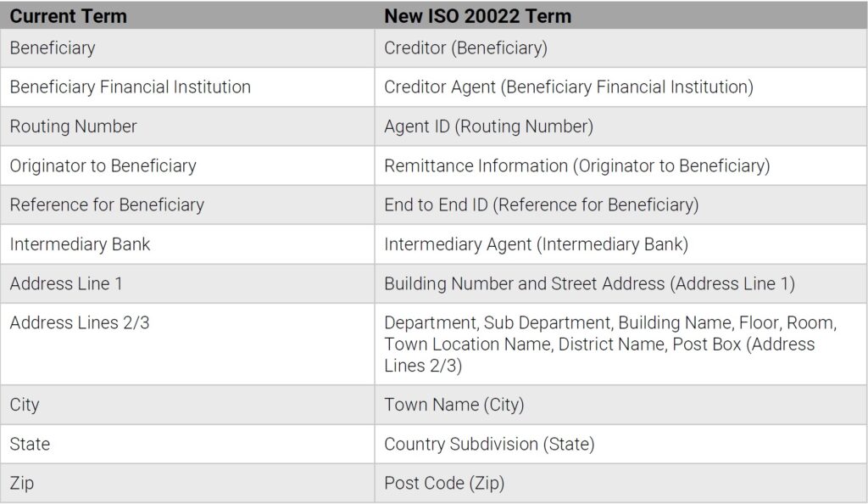Select the "Country Subdivision (State)" cell
Viewport: 868px width, 504px height.
(x=489, y=444)
